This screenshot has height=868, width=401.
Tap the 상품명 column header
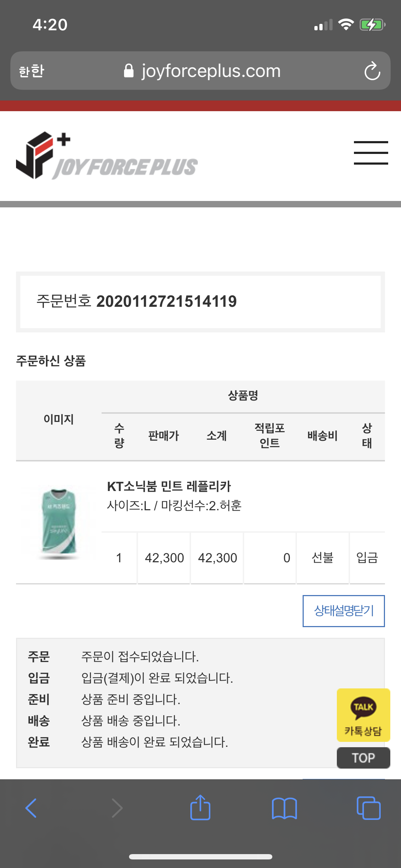pyautogui.click(x=243, y=395)
